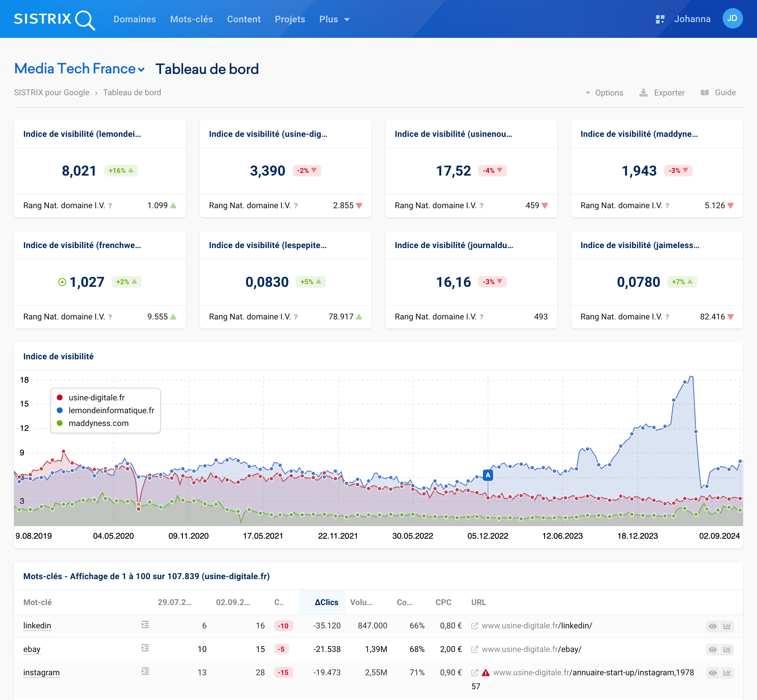Open the Domaines menu
Viewport: 757px width, 700px height.
tap(135, 19)
